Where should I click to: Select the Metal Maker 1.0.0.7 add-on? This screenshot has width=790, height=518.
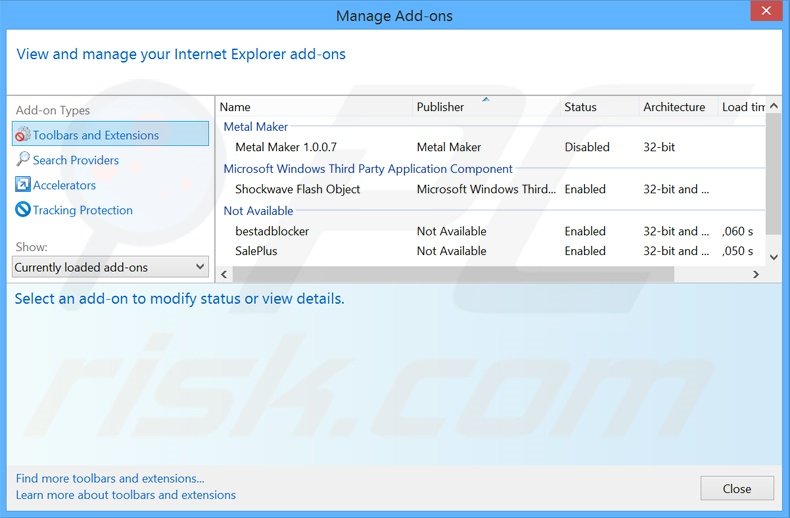tap(286, 147)
